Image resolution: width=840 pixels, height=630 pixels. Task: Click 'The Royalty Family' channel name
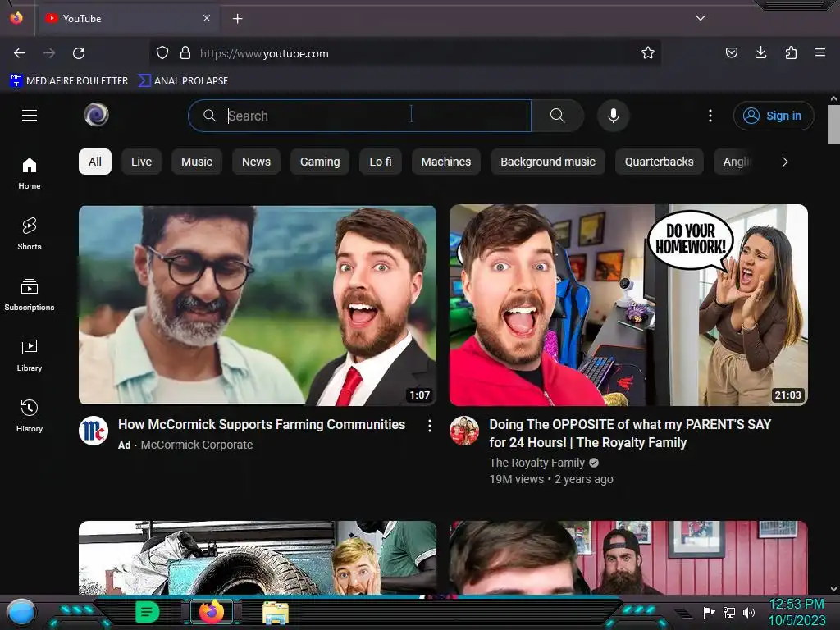click(536, 463)
